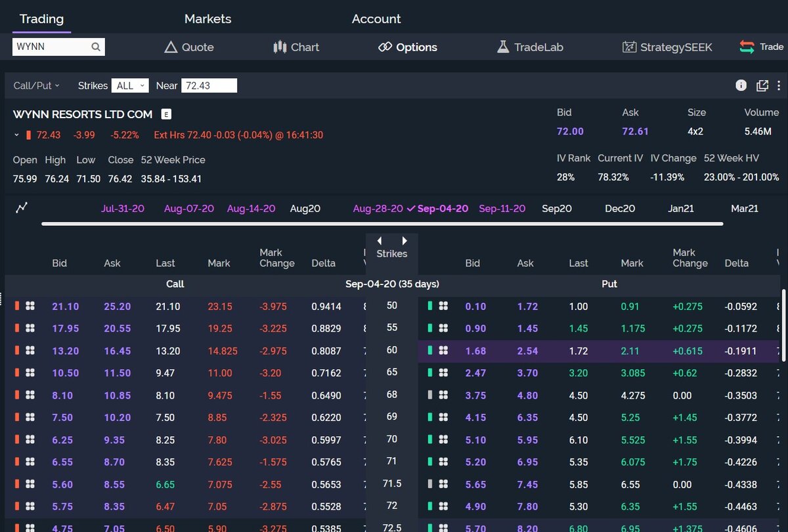Select the Sep20 expiration
Image resolution: width=788 pixels, height=532 pixels.
click(557, 208)
